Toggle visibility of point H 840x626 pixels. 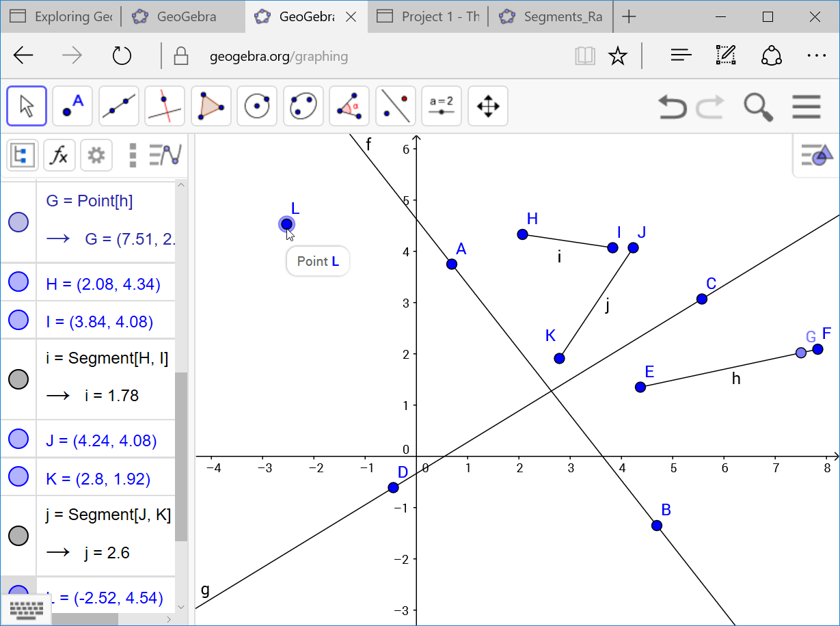click(18, 282)
